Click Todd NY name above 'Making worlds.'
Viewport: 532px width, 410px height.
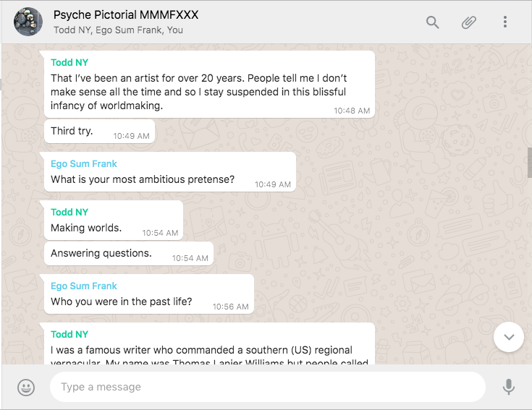pyautogui.click(x=69, y=212)
